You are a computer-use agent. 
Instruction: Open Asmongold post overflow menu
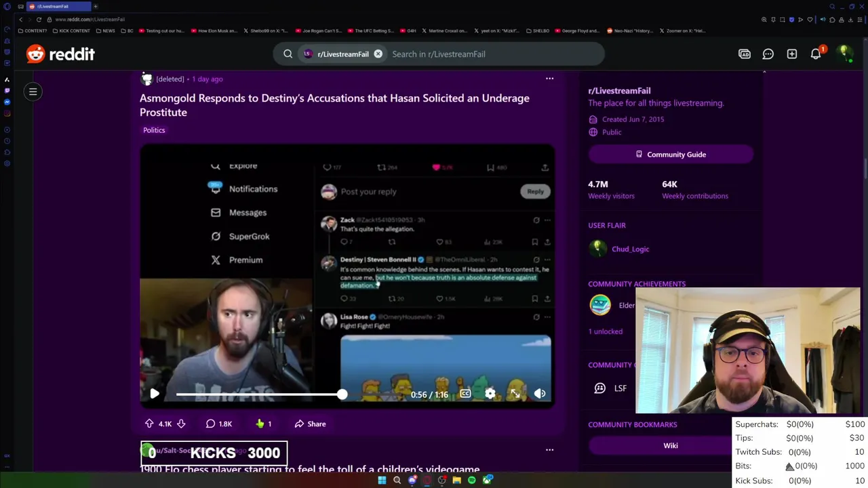[549, 79]
